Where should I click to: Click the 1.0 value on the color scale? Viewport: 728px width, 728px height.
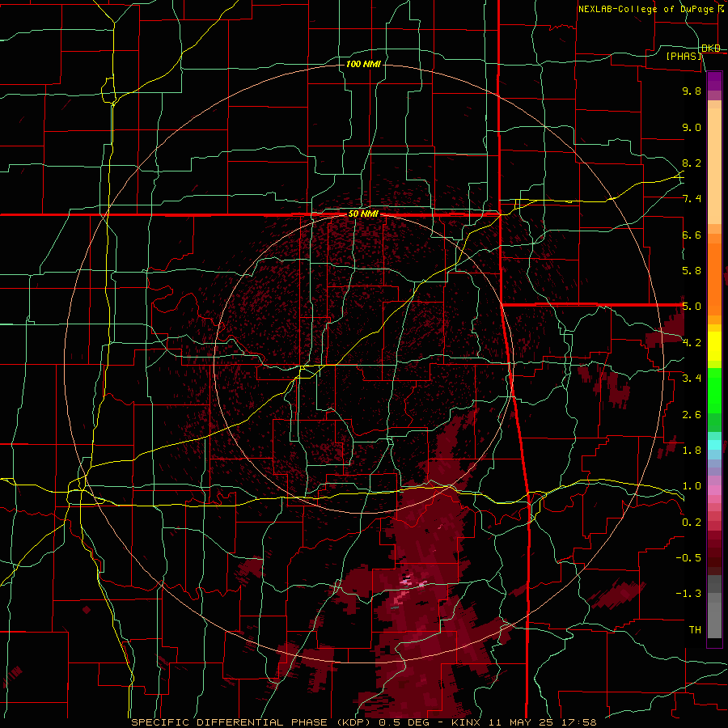click(x=692, y=487)
